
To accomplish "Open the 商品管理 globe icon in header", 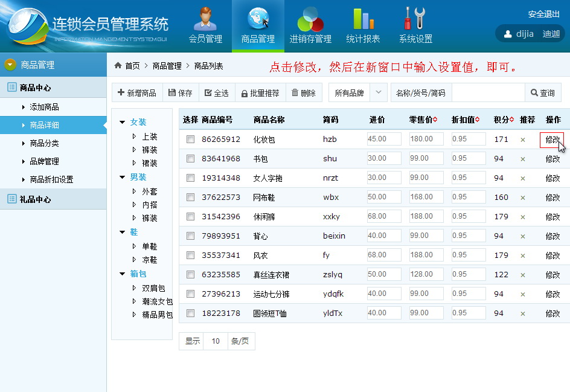I will click(x=258, y=18).
